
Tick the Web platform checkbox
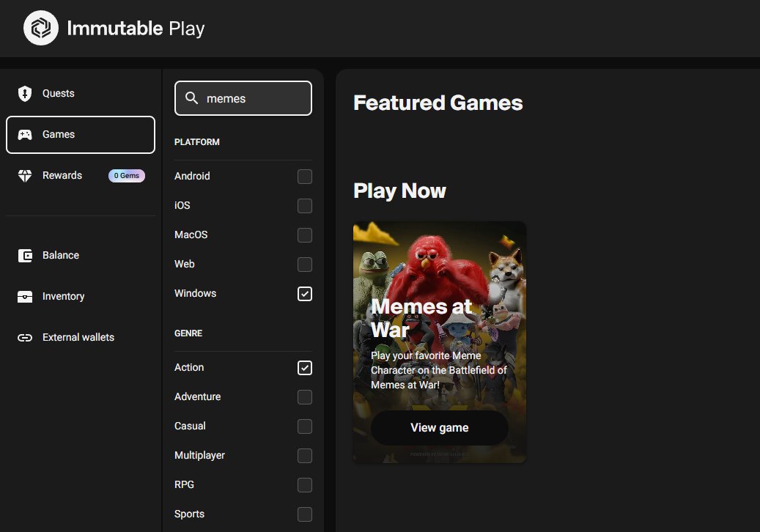304,265
